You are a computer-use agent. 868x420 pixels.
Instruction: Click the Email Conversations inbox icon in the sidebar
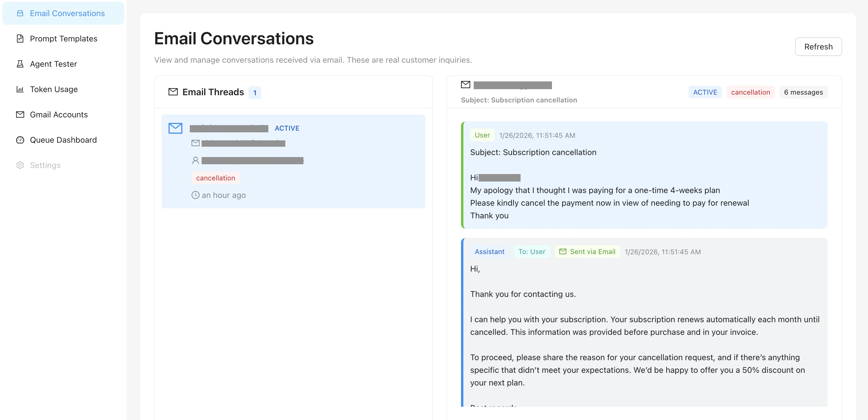click(x=20, y=13)
